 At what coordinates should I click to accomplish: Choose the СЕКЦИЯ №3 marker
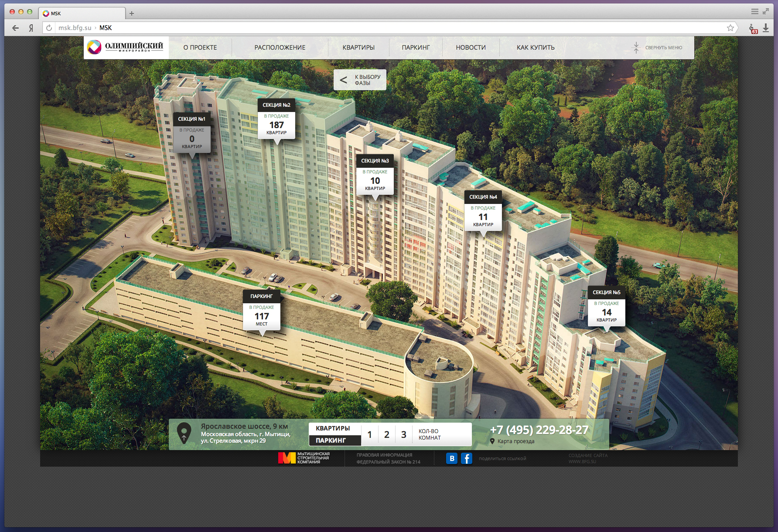(x=375, y=175)
